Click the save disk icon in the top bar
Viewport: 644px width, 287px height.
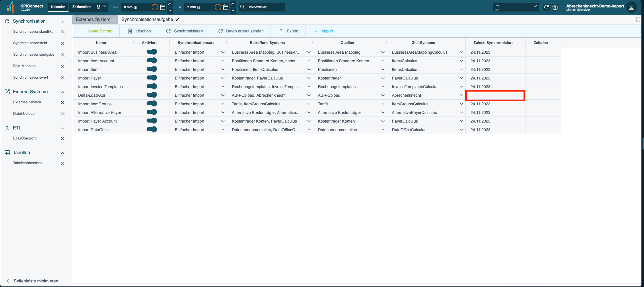coord(555,7)
